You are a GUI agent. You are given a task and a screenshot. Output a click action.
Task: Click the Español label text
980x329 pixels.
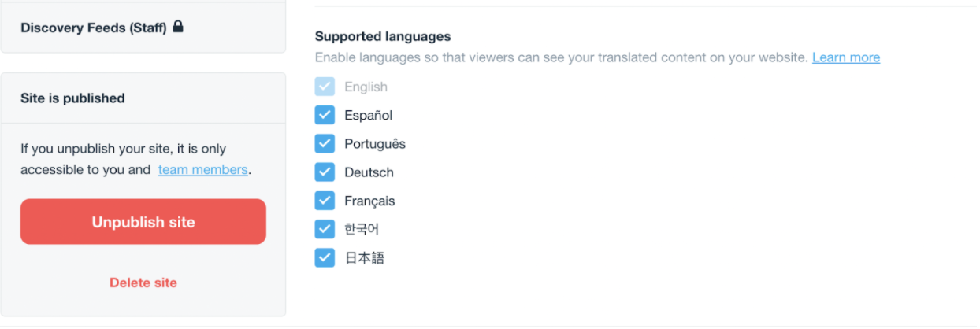[368, 116]
